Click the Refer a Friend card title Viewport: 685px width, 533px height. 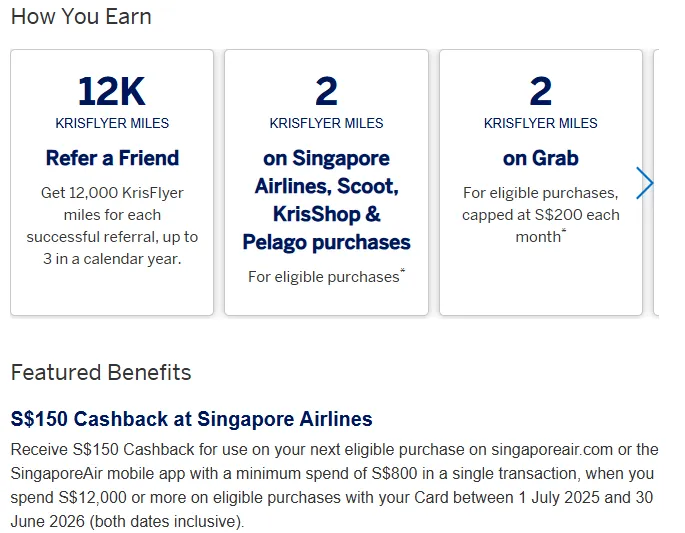point(112,158)
